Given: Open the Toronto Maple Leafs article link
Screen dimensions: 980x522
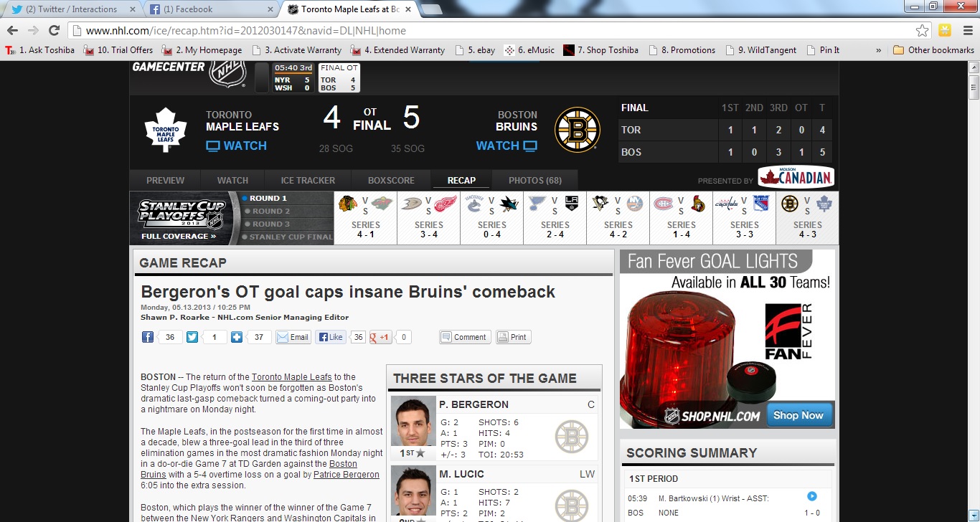Looking at the screenshot, I should point(292,377).
